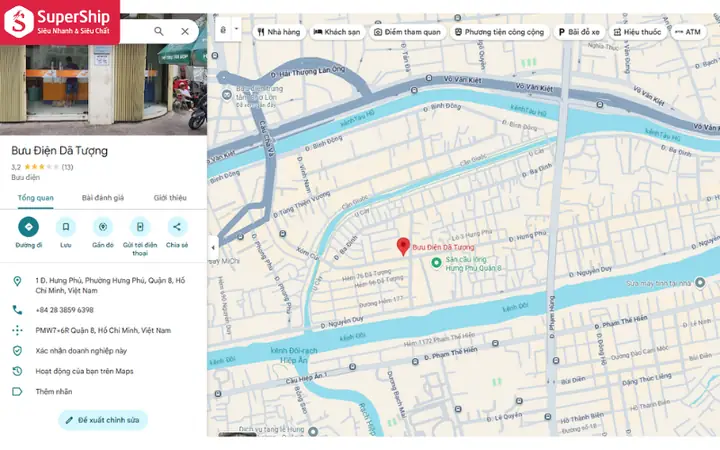This screenshot has height=450, width=720.
Task: Filter map by Khách sạn
Action: coord(337,32)
